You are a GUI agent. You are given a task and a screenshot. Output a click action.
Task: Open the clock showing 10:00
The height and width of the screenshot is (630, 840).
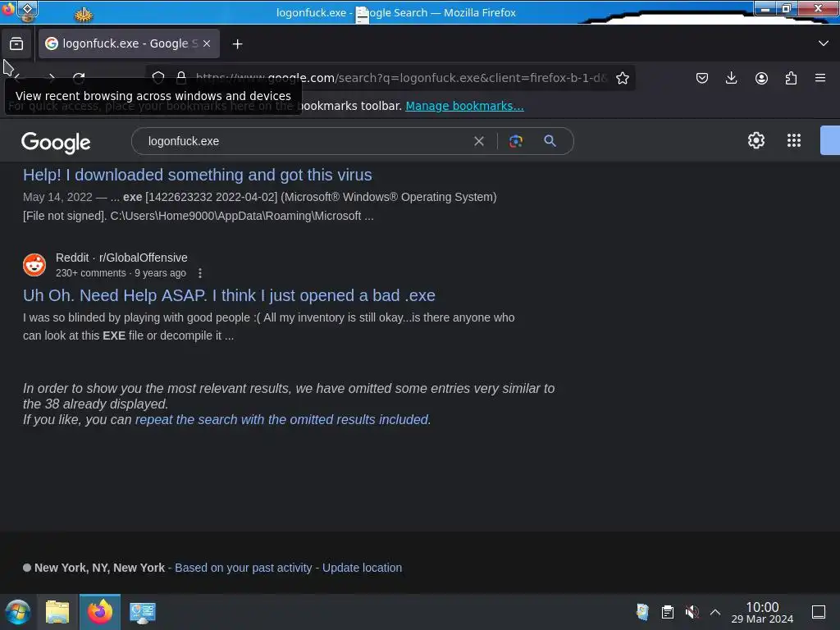(x=762, y=612)
